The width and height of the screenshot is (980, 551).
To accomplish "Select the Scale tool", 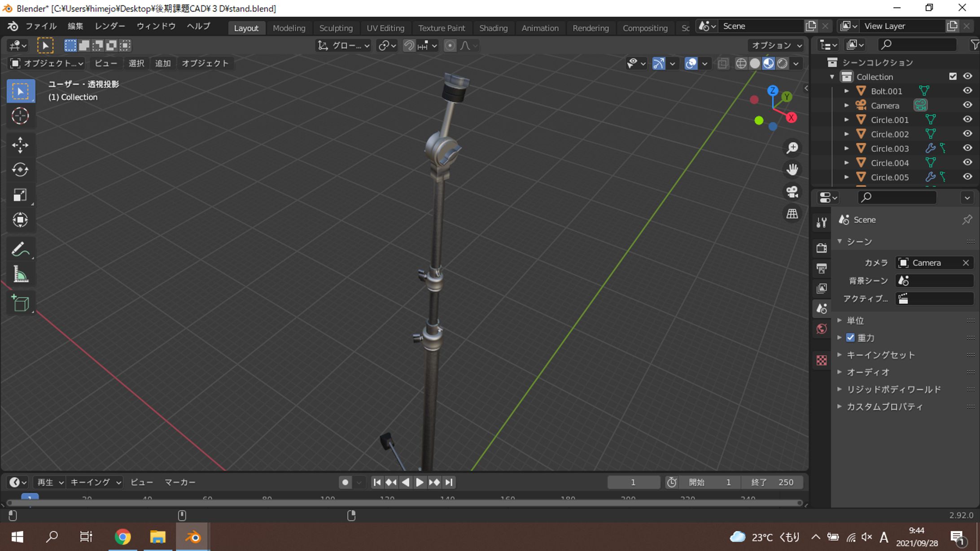I will coord(20,195).
